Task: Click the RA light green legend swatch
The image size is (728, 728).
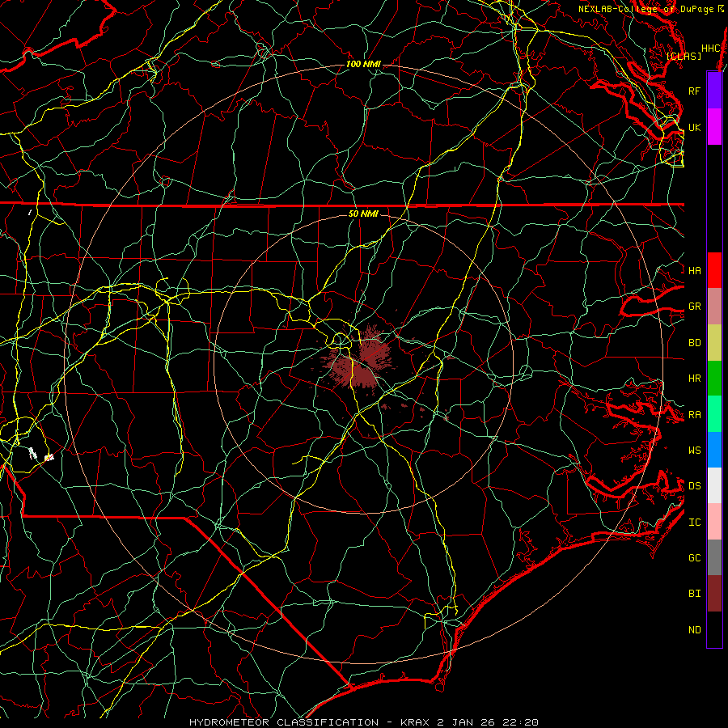Action: click(714, 414)
